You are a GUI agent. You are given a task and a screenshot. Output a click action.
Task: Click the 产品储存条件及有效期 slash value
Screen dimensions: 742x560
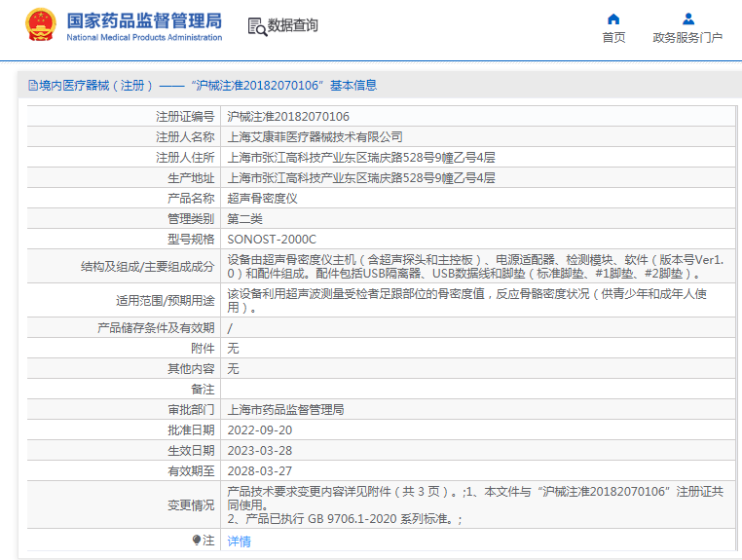(230, 328)
